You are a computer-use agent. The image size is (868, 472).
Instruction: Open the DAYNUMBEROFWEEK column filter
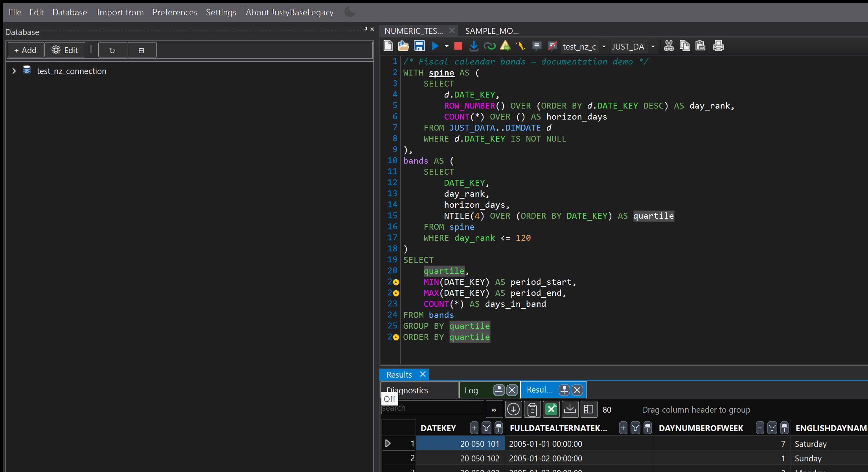[772, 428]
